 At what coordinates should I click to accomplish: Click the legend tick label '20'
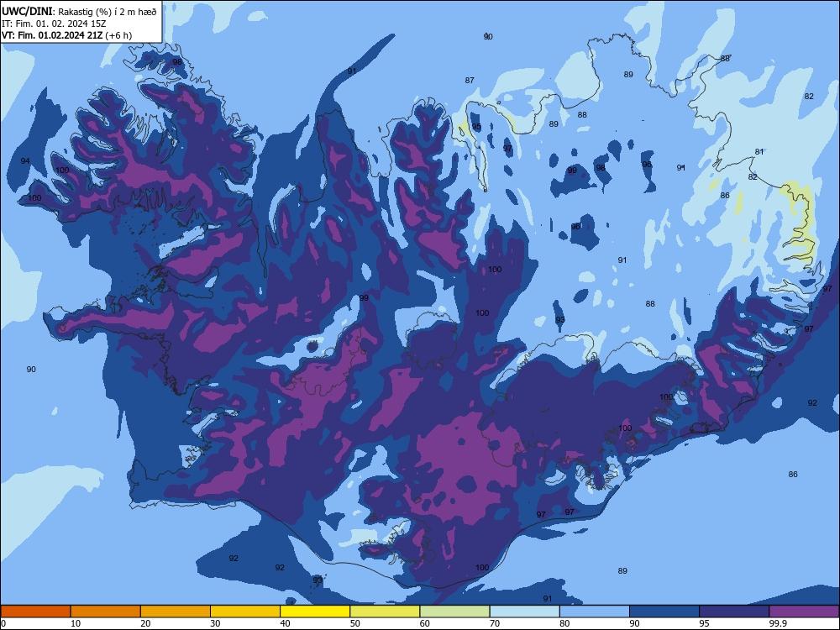145,623
